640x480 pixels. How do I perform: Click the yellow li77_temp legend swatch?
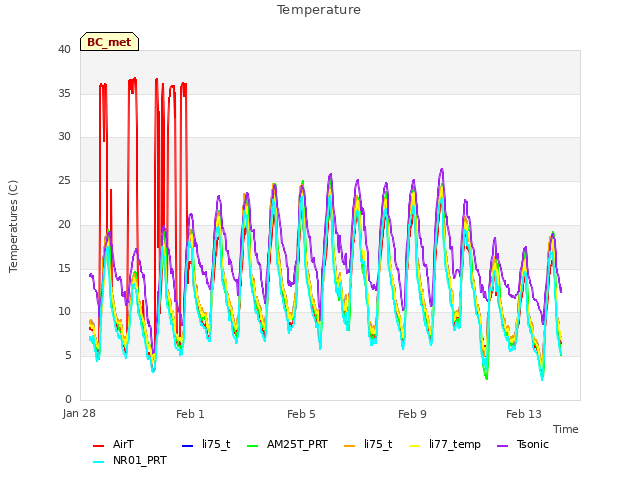click(x=414, y=445)
